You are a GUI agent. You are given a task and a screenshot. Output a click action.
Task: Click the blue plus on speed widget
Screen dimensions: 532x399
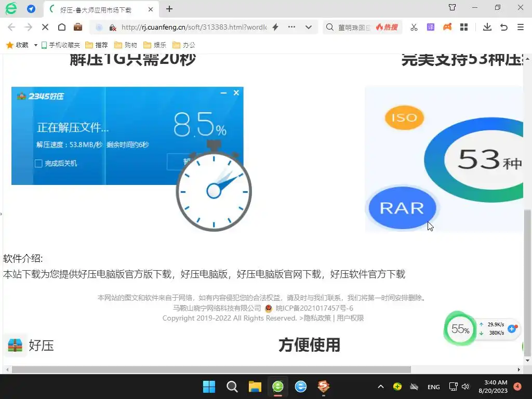click(512, 328)
